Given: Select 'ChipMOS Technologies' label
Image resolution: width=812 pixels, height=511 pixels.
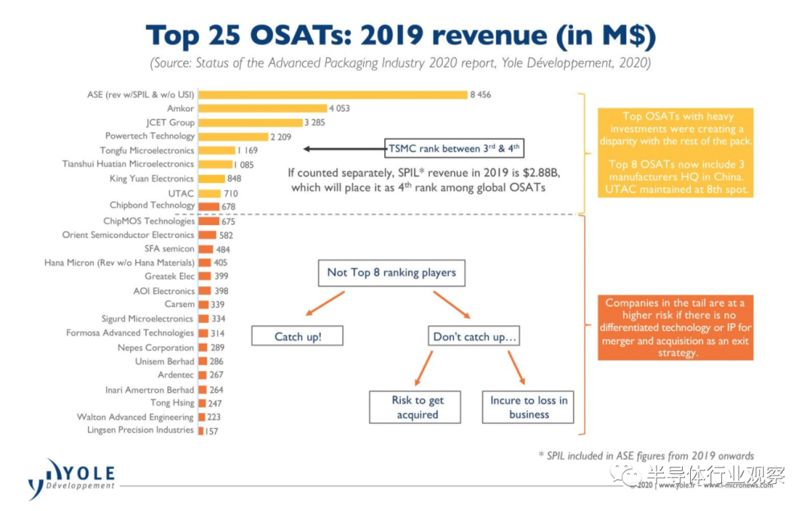Looking at the screenshot, I should 149,221.
